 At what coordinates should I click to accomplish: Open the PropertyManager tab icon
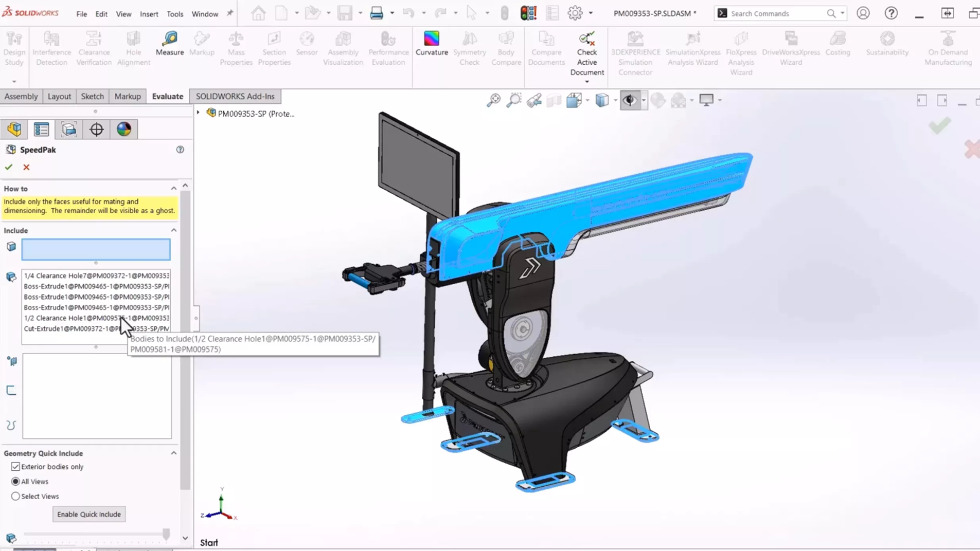pyautogui.click(x=42, y=129)
